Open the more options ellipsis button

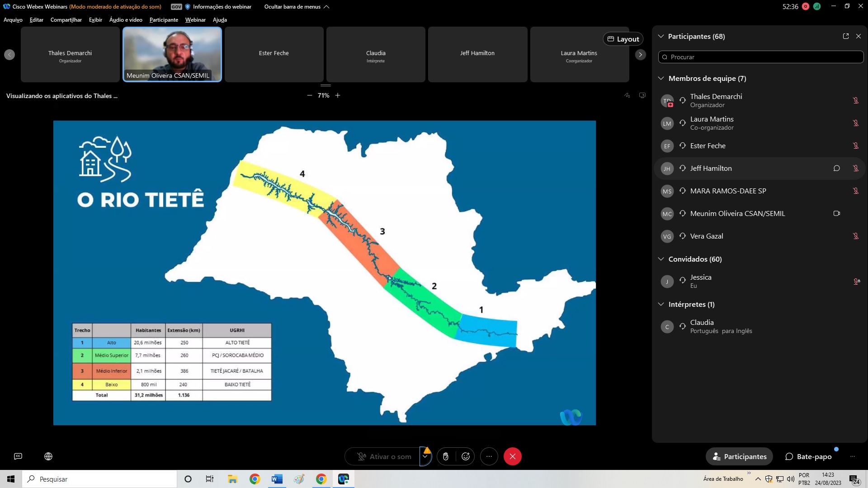pos(489,456)
